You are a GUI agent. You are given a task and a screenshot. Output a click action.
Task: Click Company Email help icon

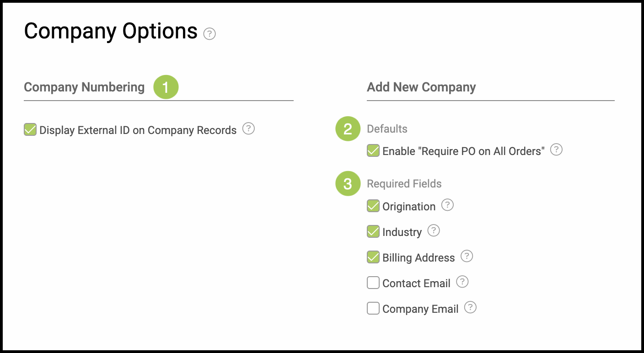coord(470,307)
